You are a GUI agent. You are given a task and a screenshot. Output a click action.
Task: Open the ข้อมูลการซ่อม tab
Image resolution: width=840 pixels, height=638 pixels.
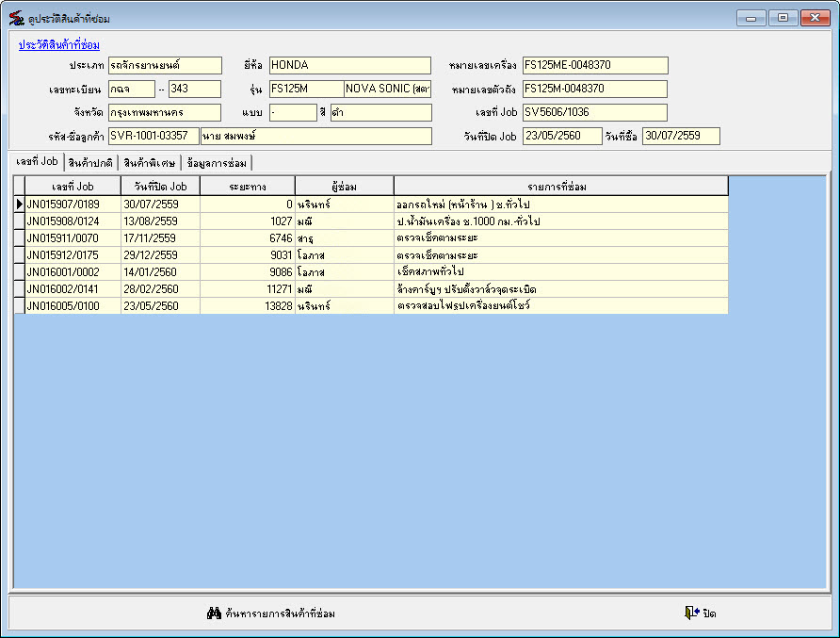(217, 163)
